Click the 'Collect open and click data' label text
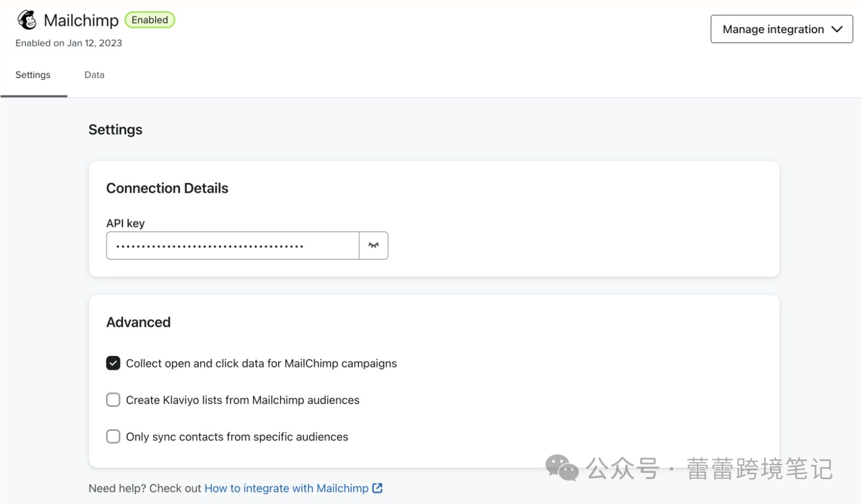The width and height of the screenshot is (861, 504). point(261,364)
